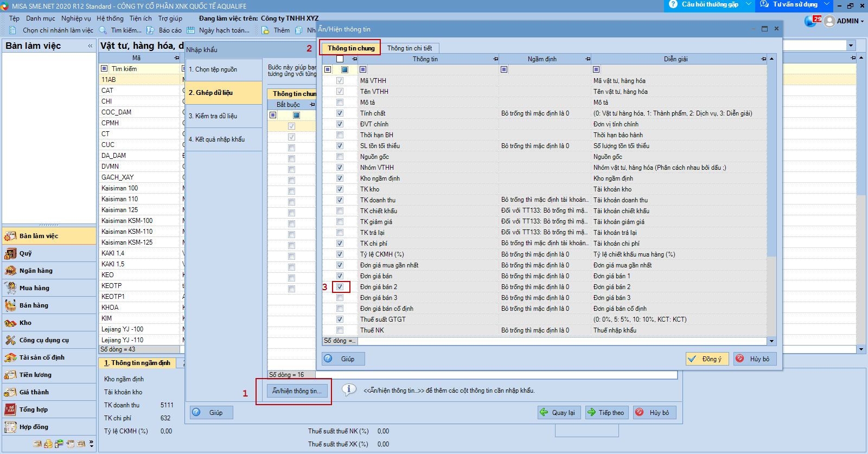Open the Tiện ích menu
Image resolution: width=868 pixels, height=454 pixels.
click(141, 18)
